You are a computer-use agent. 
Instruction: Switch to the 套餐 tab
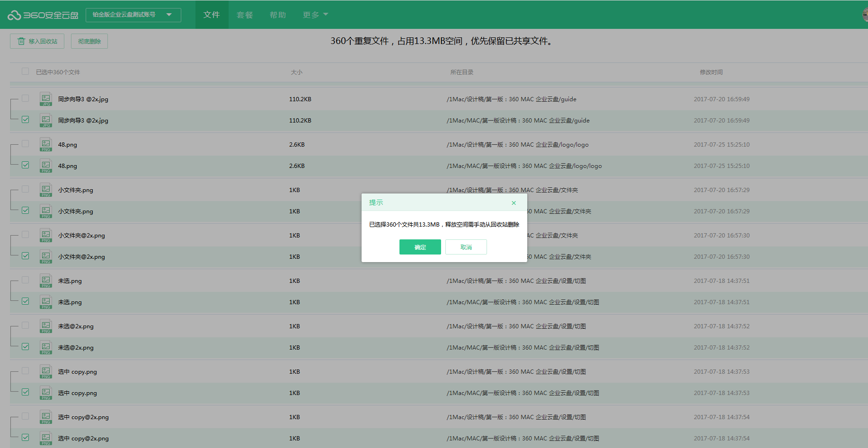pyautogui.click(x=244, y=15)
